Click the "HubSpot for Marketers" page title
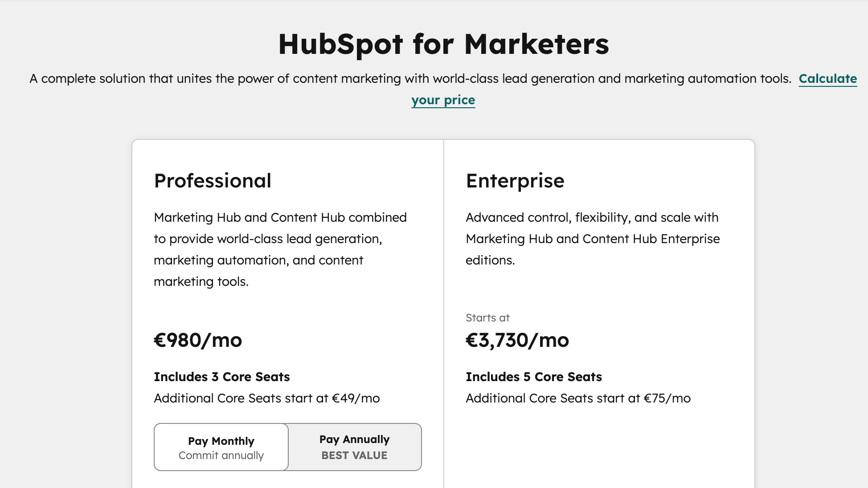Viewport: 868px width, 488px height. click(443, 44)
